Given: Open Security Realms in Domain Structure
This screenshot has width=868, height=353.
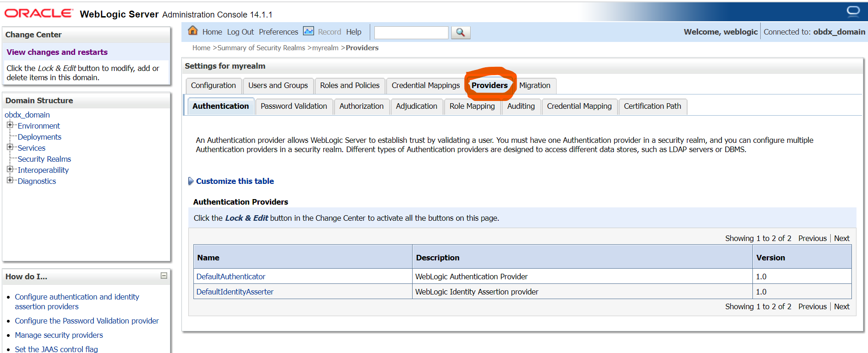Looking at the screenshot, I should (44, 159).
